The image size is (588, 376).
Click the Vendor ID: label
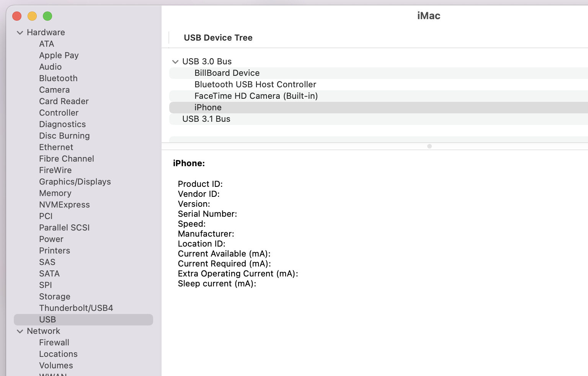pos(199,194)
